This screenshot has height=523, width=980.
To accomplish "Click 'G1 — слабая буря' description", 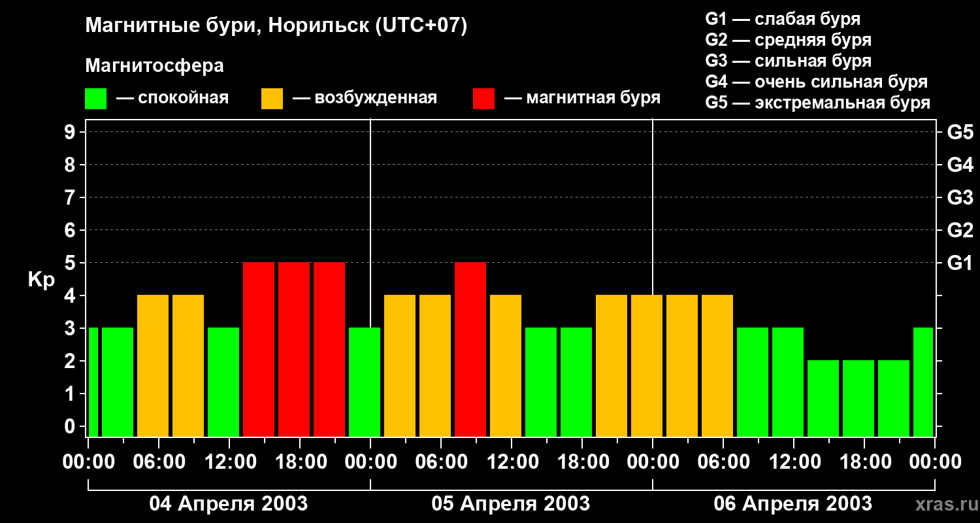I will coord(783,19).
